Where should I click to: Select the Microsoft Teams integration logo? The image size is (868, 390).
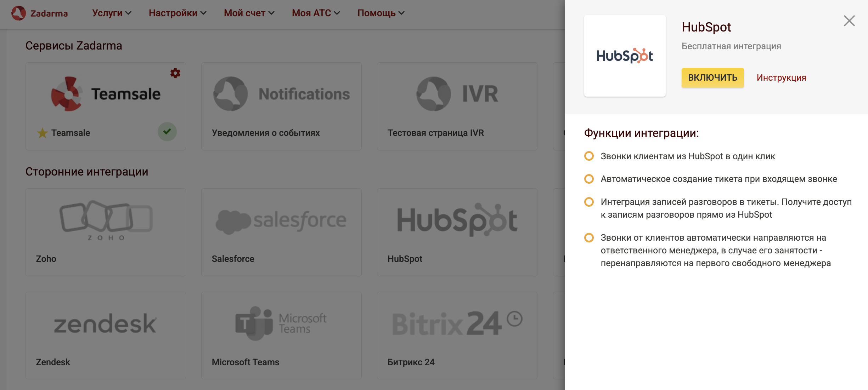[281, 323]
